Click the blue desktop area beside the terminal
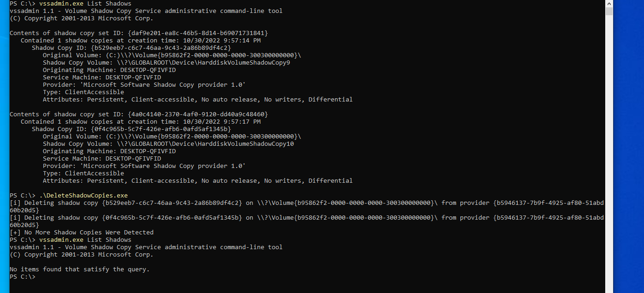 click(x=628, y=138)
